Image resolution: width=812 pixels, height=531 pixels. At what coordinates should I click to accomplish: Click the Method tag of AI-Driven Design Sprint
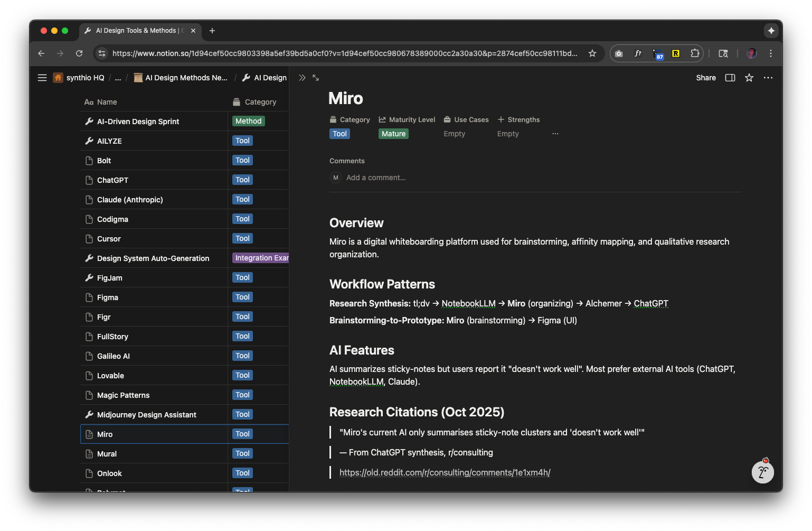pyautogui.click(x=248, y=121)
